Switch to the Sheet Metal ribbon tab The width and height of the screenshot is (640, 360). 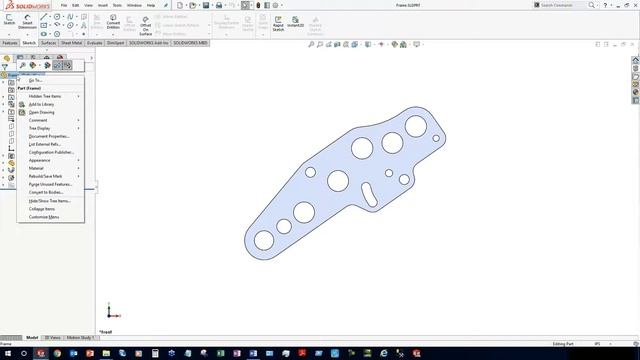[71, 43]
